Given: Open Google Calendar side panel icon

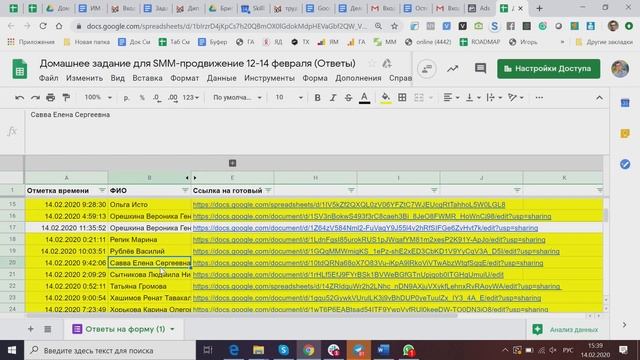Looking at the screenshot, I should pos(625,103).
